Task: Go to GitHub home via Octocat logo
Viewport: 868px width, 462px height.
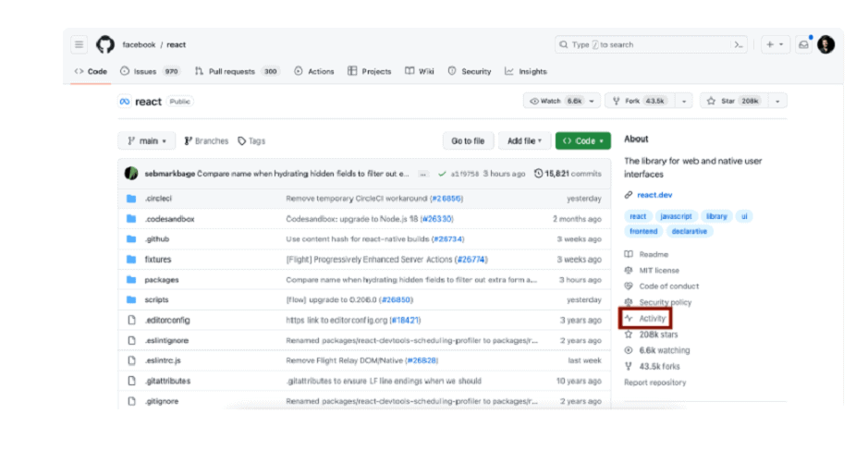Action: coord(105,45)
